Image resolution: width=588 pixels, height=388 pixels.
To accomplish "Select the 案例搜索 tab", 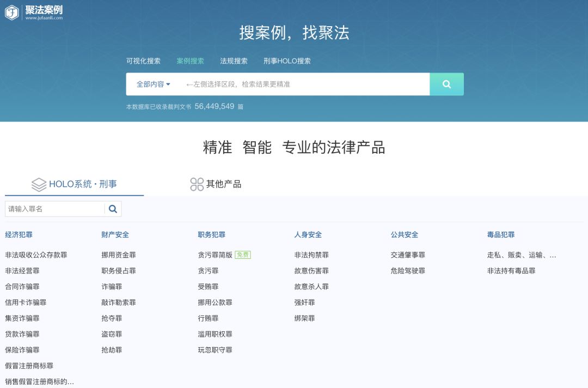I will point(190,61).
